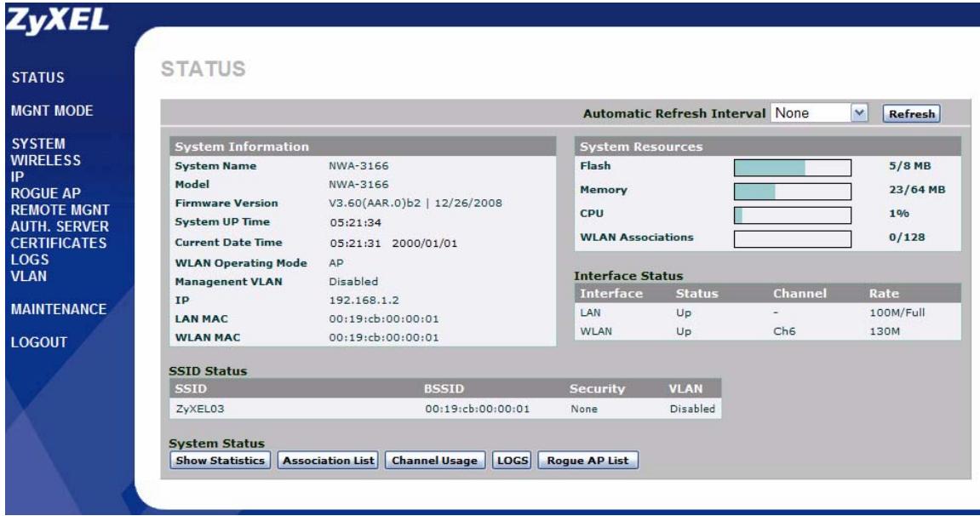Open the SYSTEM menu item
The height and width of the screenshot is (516, 980).
click(38, 144)
